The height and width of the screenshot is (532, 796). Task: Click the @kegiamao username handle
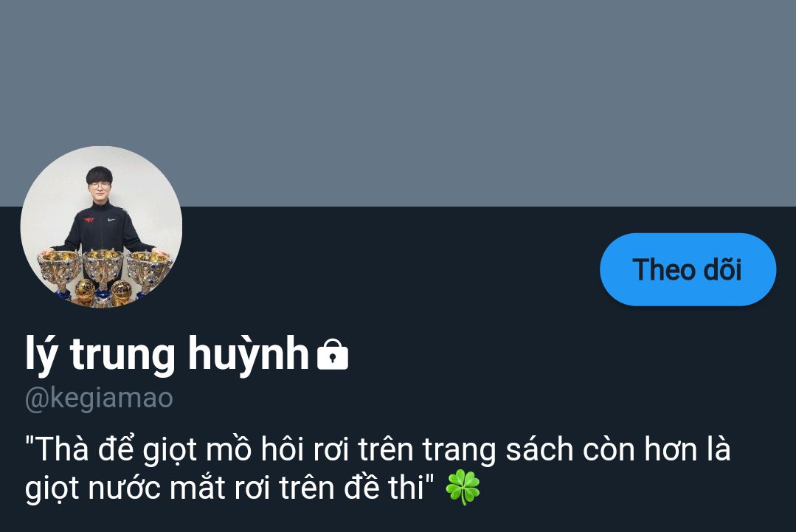[x=99, y=398]
